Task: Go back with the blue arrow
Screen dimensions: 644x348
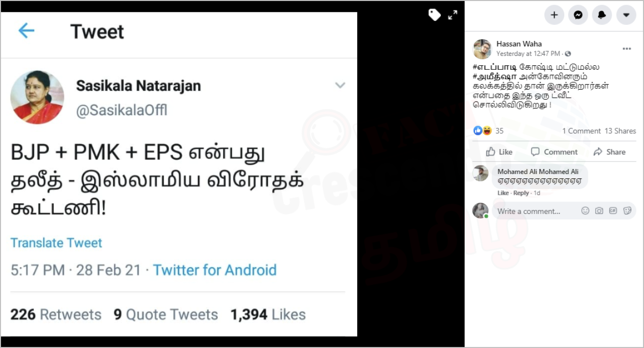Action: pyautogui.click(x=26, y=31)
